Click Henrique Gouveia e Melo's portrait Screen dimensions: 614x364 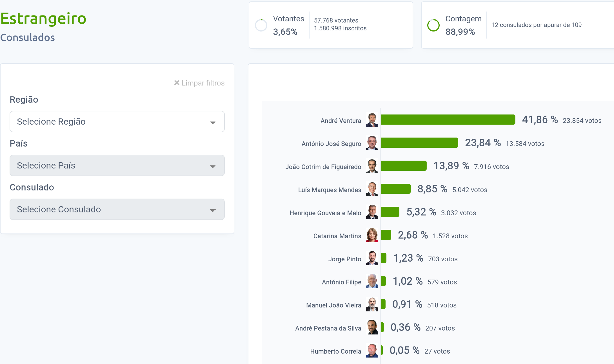click(x=372, y=212)
